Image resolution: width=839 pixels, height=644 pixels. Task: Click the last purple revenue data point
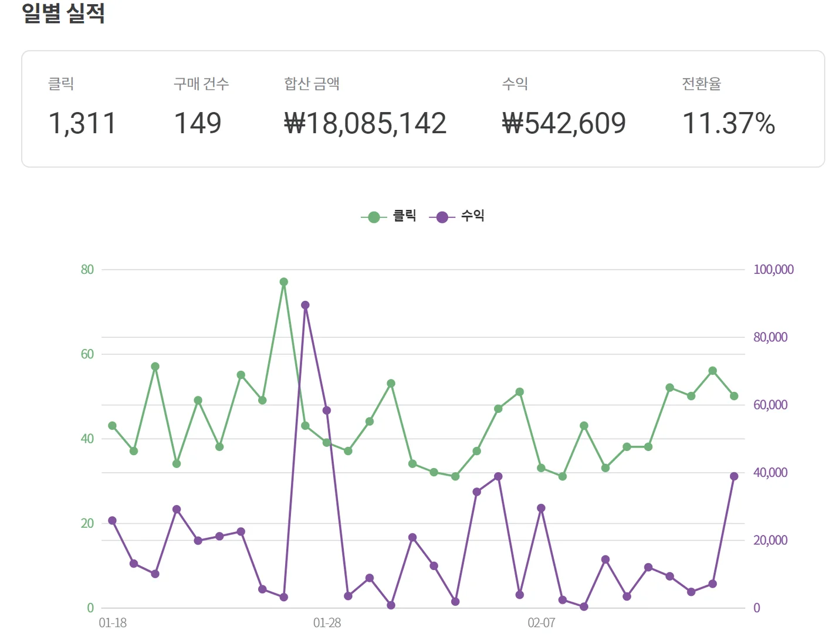(x=734, y=476)
